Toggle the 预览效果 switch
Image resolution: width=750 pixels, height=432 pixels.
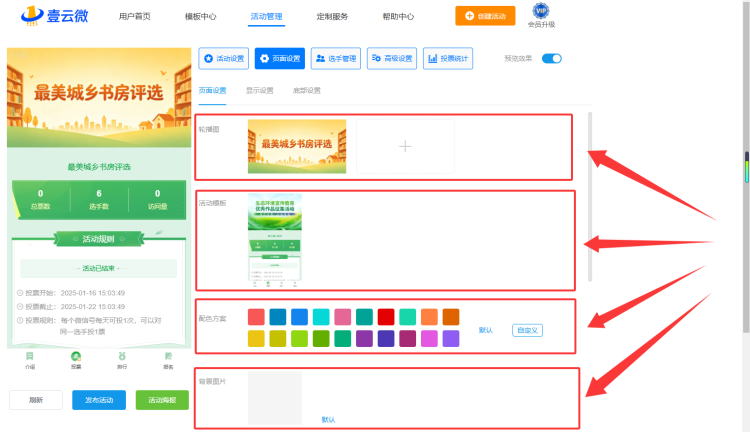click(551, 58)
